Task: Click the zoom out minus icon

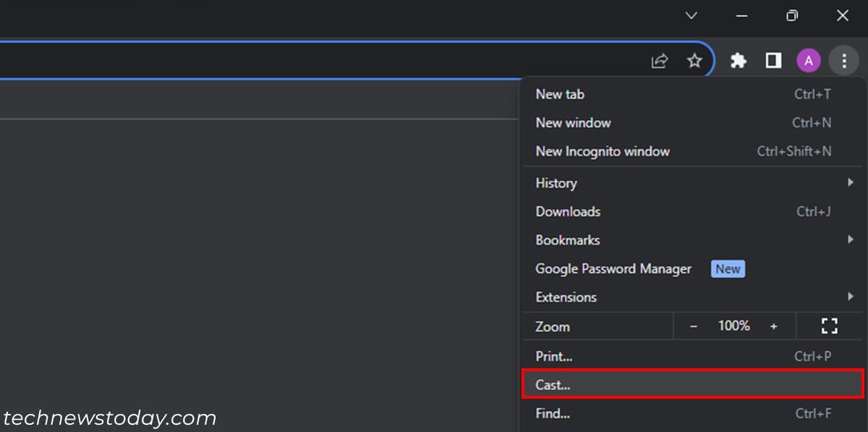Action: [x=692, y=326]
